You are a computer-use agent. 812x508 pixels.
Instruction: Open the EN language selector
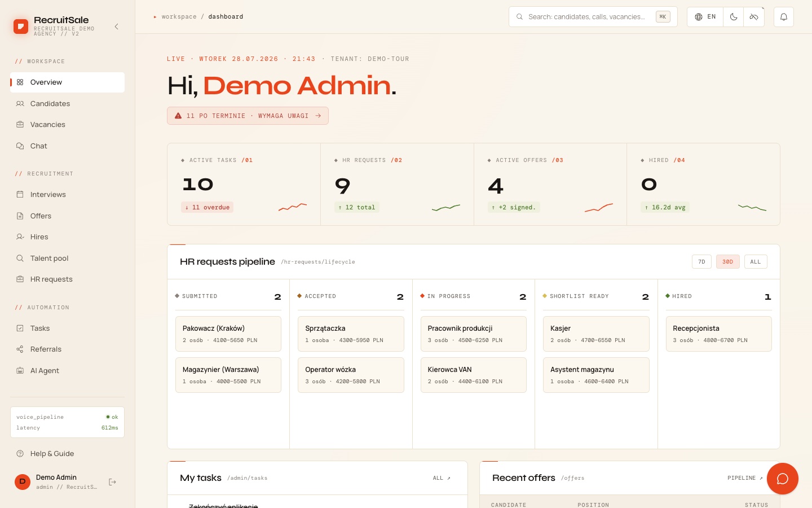click(705, 17)
